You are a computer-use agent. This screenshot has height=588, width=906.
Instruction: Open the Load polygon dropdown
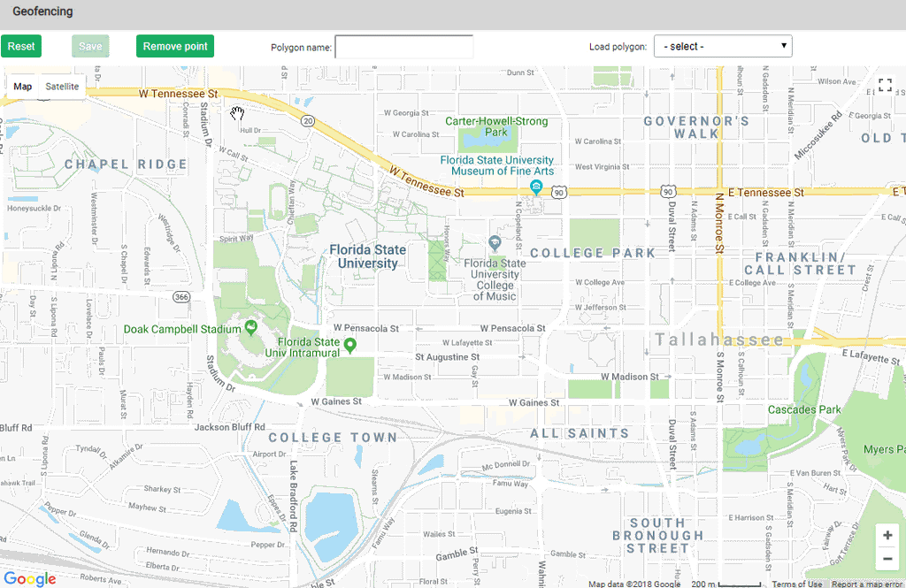coord(723,46)
